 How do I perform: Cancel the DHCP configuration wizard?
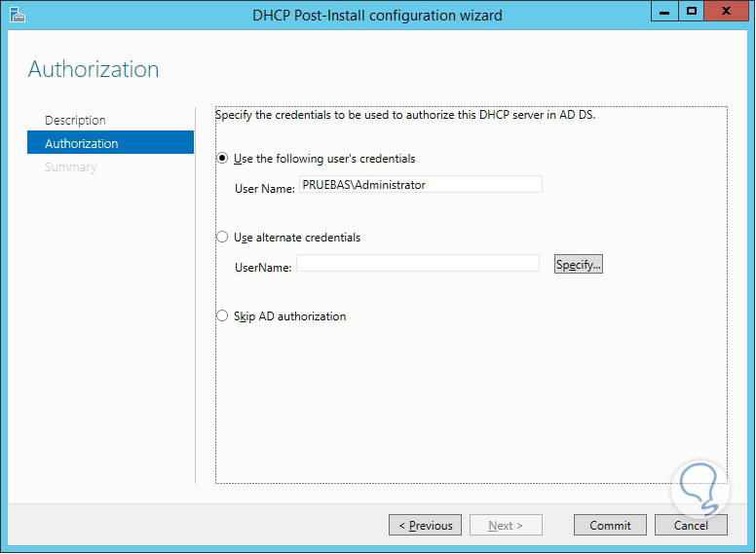point(691,526)
